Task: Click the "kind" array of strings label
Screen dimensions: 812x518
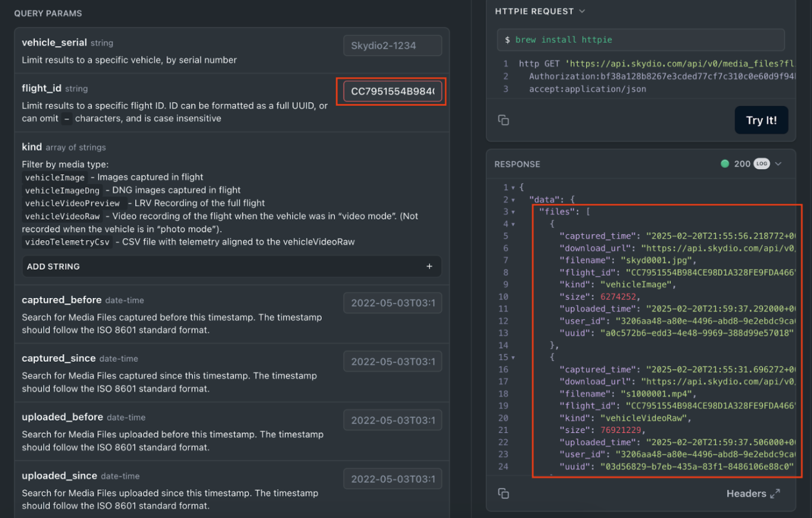Action: pyautogui.click(x=64, y=147)
